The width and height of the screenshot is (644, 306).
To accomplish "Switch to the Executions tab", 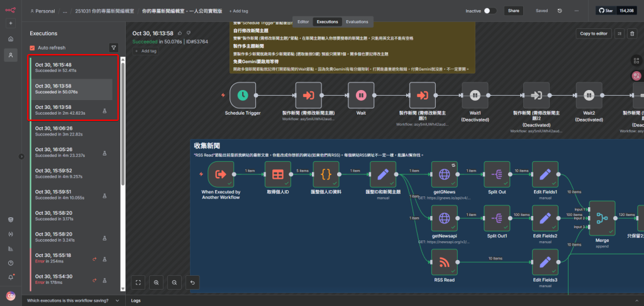I will click(327, 22).
